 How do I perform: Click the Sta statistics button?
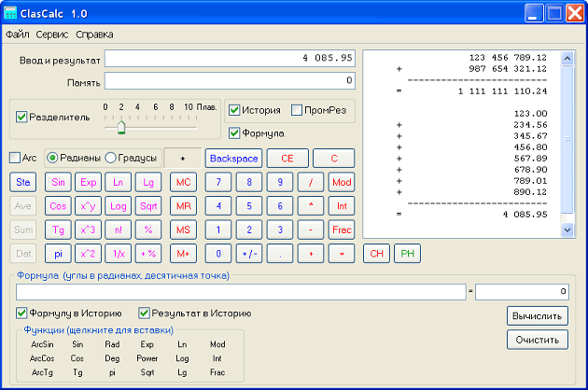[x=23, y=182]
